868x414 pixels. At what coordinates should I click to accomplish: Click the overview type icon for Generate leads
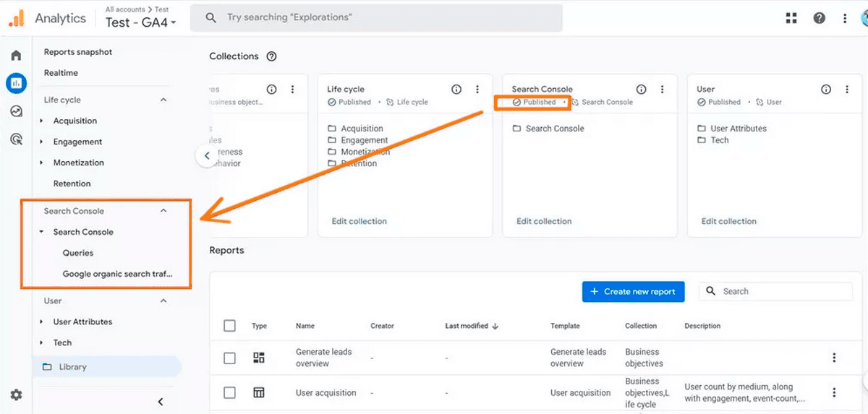(x=258, y=358)
